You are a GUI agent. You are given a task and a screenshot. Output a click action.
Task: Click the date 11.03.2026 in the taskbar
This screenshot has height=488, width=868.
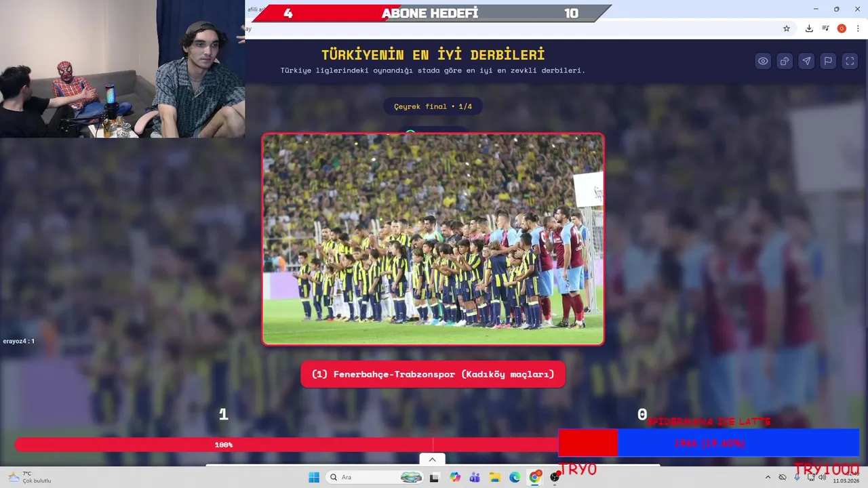847,481
